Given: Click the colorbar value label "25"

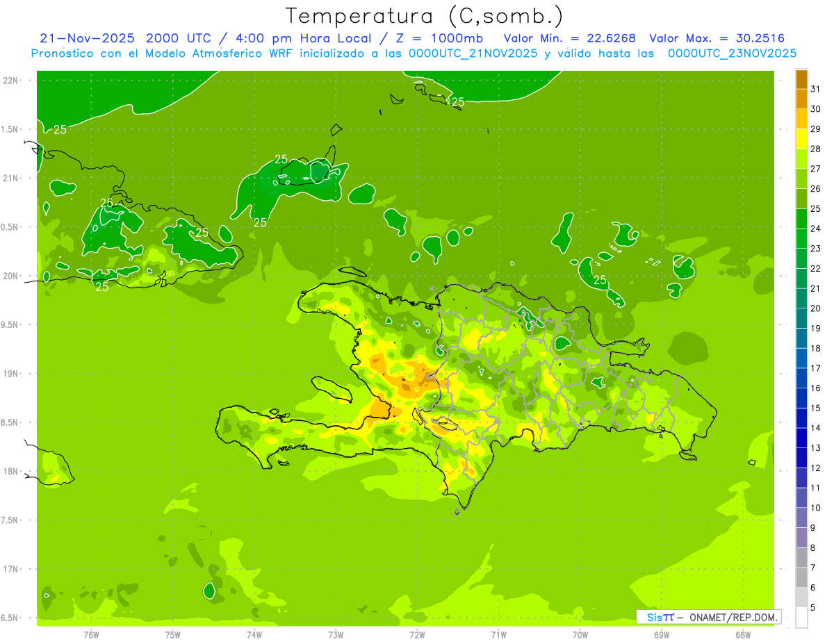Looking at the screenshot, I should tap(816, 208).
